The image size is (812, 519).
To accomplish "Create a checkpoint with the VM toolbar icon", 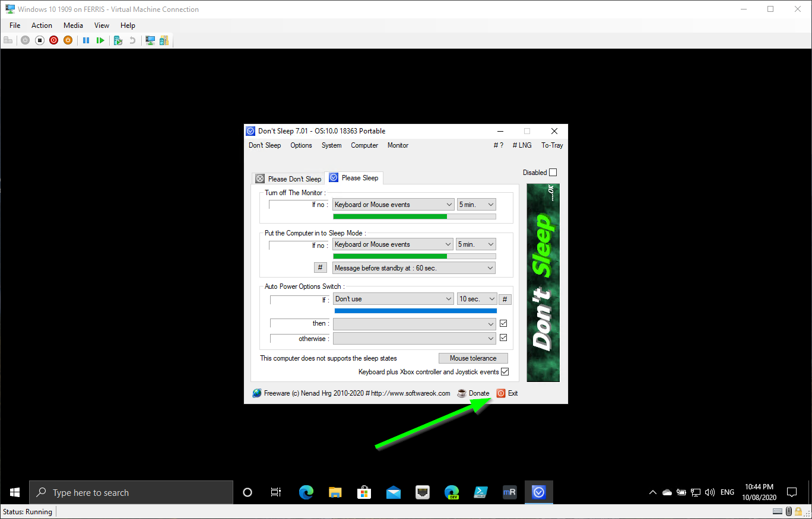I will [x=118, y=40].
